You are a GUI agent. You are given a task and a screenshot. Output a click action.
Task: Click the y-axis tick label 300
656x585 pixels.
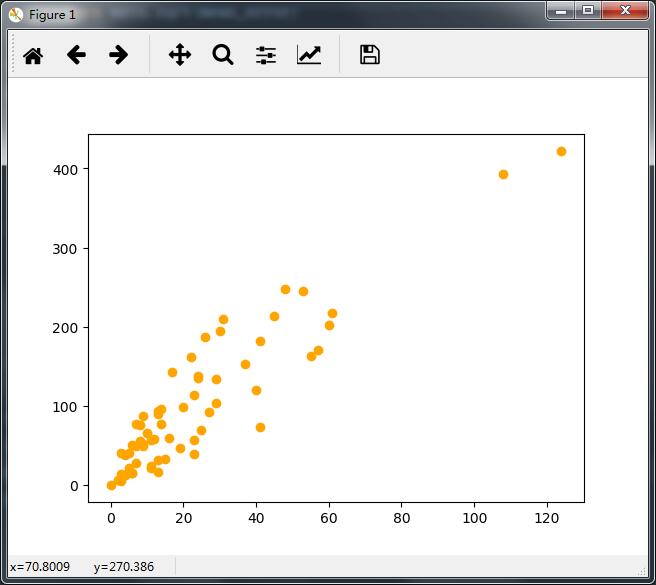click(65, 249)
